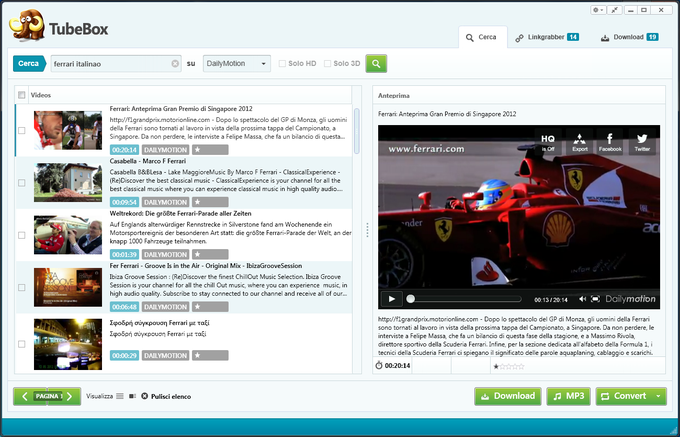The image size is (680, 437).
Task: Check the Greek Ferrari taxi video checkbox
Action: (x=22, y=344)
